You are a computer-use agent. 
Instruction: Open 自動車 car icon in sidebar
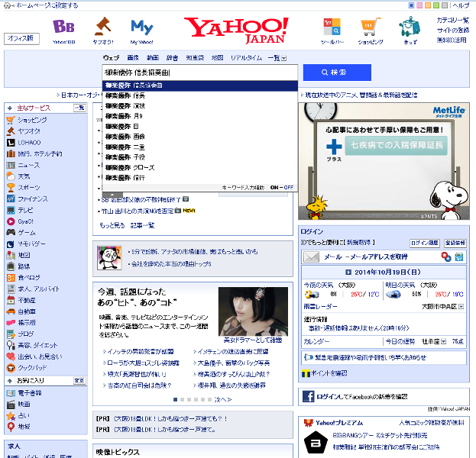[11, 311]
